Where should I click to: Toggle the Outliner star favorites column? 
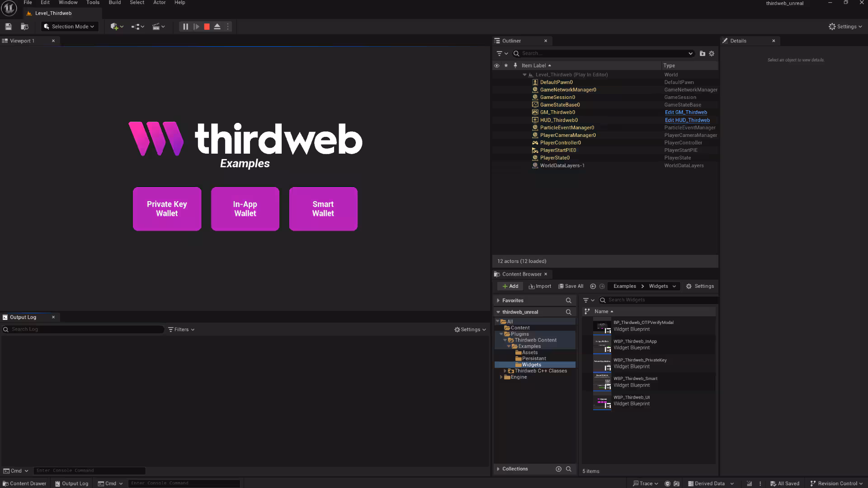pyautogui.click(x=506, y=66)
